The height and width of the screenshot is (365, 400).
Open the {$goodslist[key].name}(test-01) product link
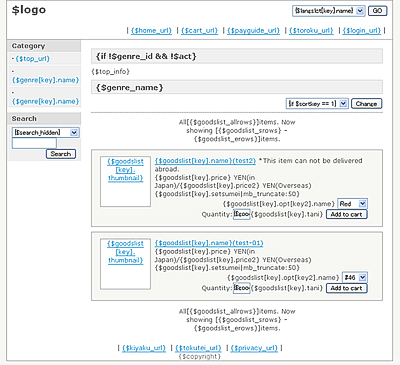click(x=209, y=243)
